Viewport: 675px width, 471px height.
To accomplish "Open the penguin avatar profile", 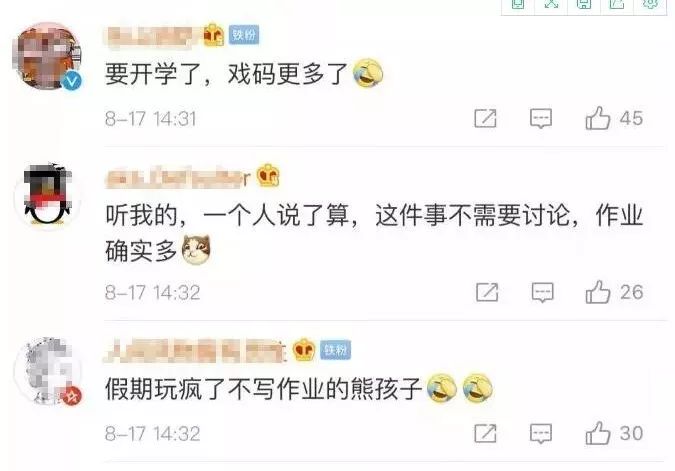I will click(47, 195).
